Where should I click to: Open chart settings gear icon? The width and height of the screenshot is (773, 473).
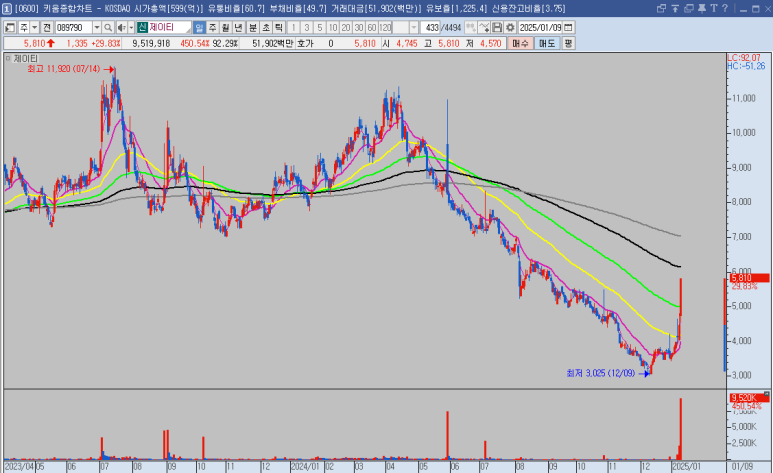pyautogui.click(x=510, y=28)
